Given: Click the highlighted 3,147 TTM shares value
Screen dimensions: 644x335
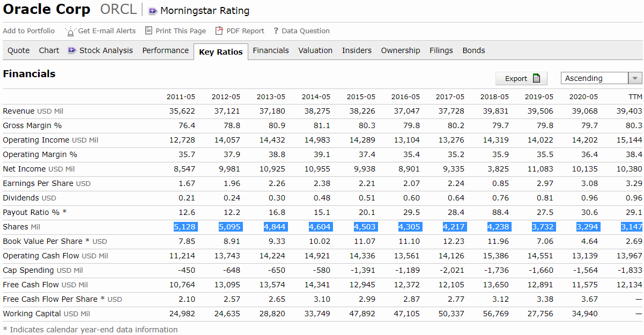Looking at the screenshot, I should 631,227.
